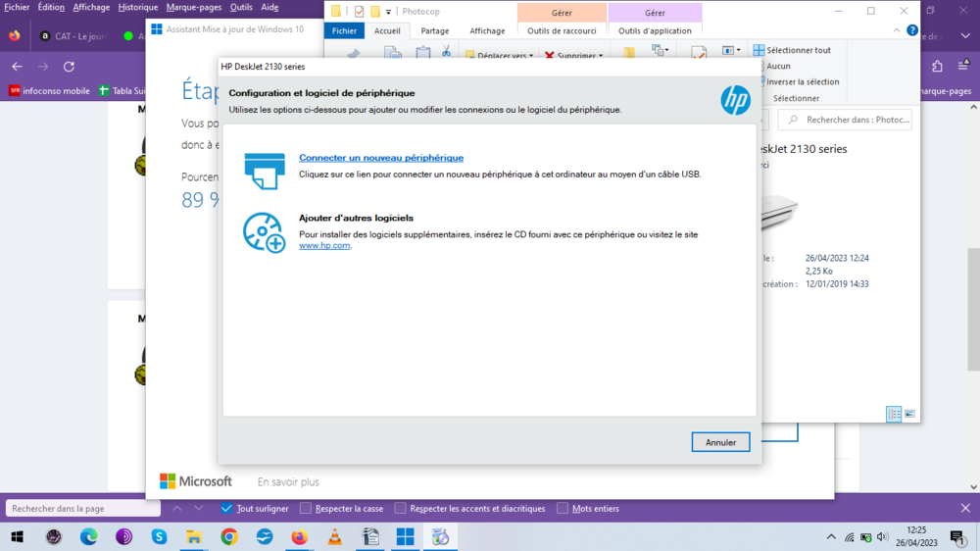This screenshot has height=551, width=980.
Task: Check the Mots entiers box
Action: click(x=563, y=509)
